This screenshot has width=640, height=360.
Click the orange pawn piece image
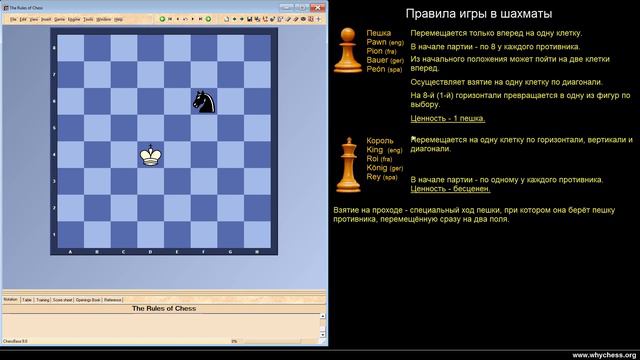click(348, 50)
